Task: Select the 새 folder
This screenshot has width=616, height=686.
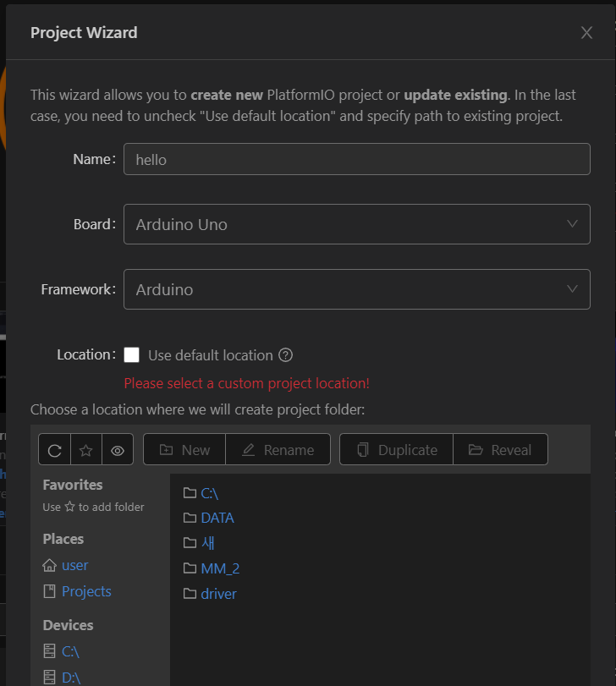Action: [208, 543]
